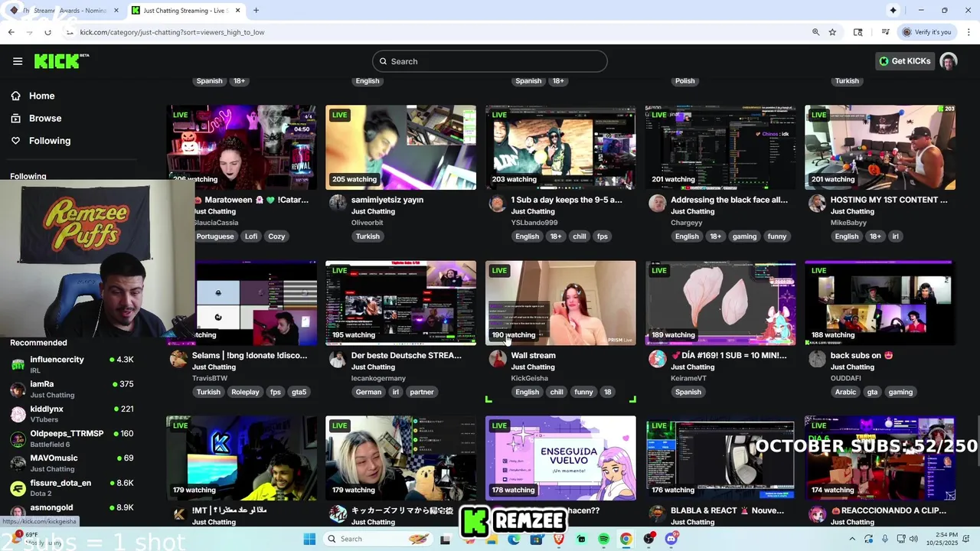Click Roleplay tag under TravisBTW

coord(245,392)
